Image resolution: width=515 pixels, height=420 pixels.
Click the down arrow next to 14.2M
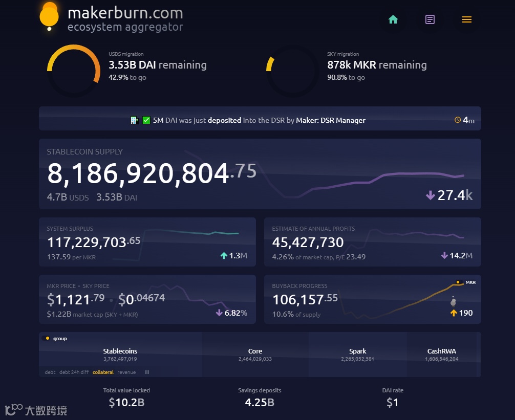click(444, 255)
